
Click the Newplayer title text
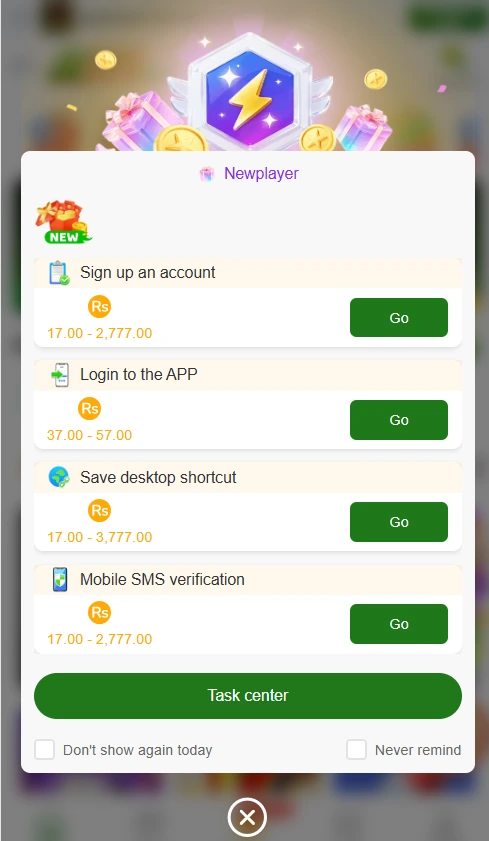pyautogui.click(x=261, y=174)
